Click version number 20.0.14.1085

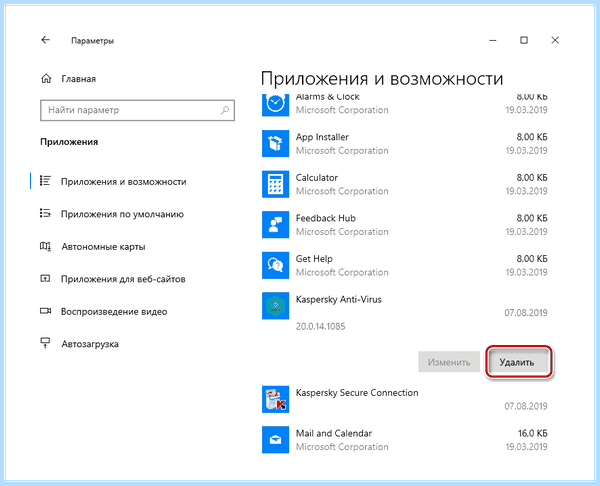point(320,326)
